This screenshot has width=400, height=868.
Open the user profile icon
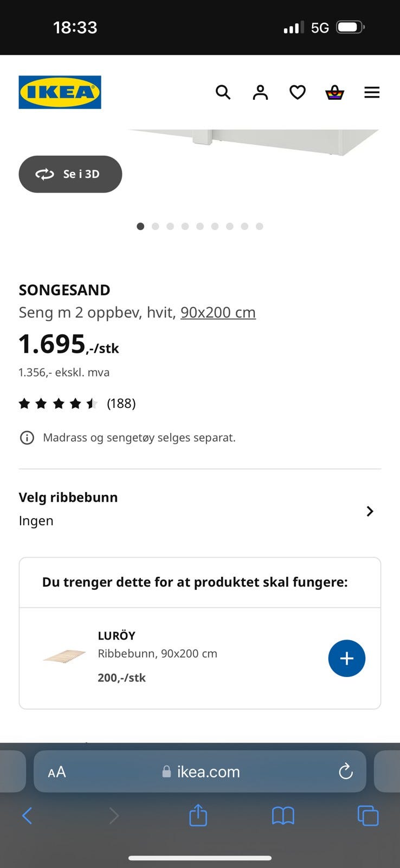pos(260,92)
